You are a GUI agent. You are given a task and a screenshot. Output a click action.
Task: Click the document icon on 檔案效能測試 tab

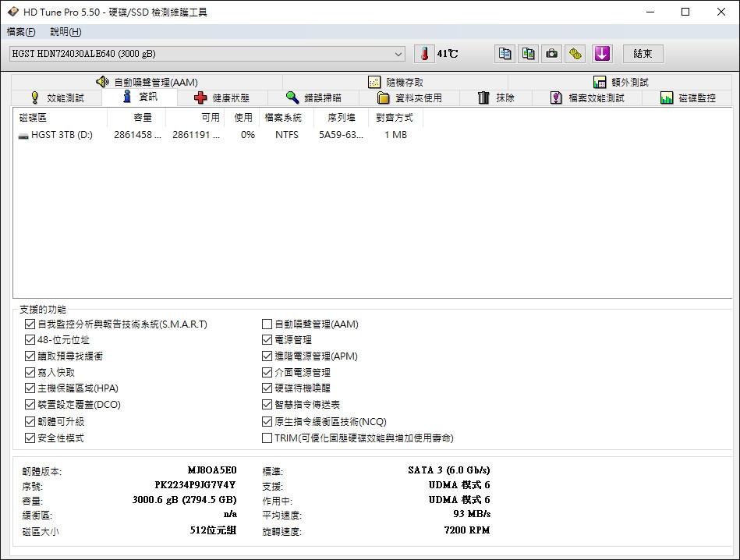click(x=557, y=97)
